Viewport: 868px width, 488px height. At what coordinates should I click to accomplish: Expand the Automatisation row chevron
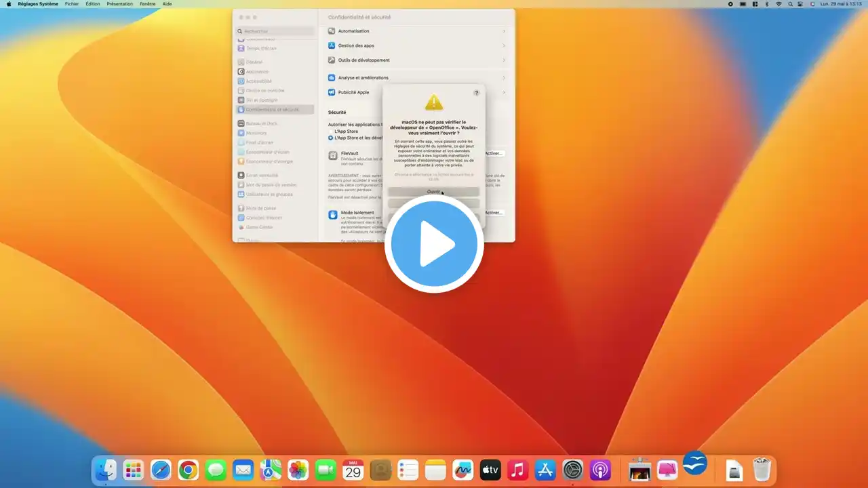(503, 31)
